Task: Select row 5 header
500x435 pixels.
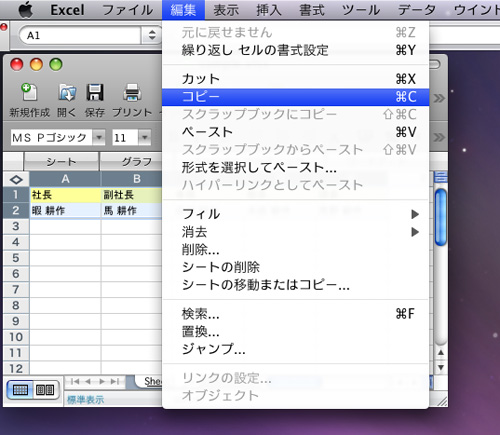Action: [x=16, y=258]
